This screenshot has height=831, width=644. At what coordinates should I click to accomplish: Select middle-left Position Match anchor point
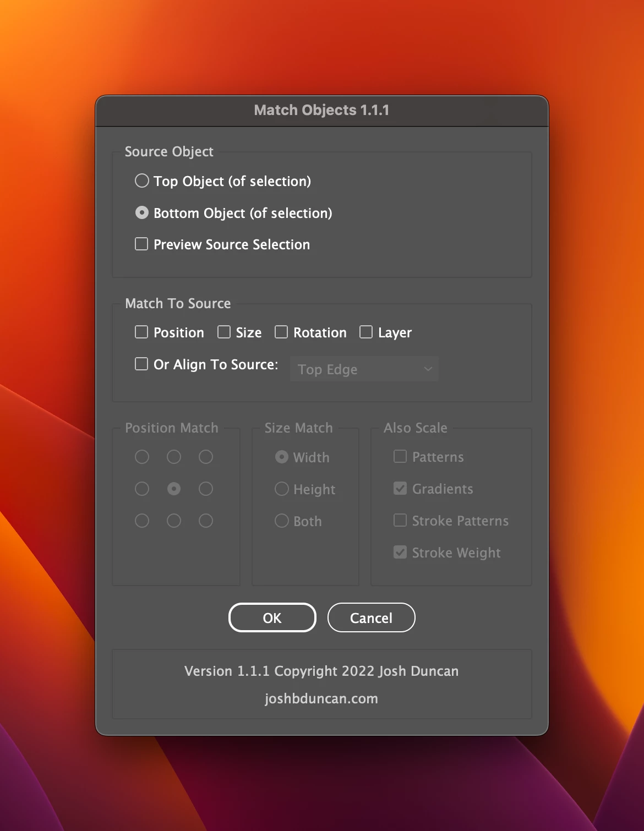pyautogui.click(x=142, y=489)
